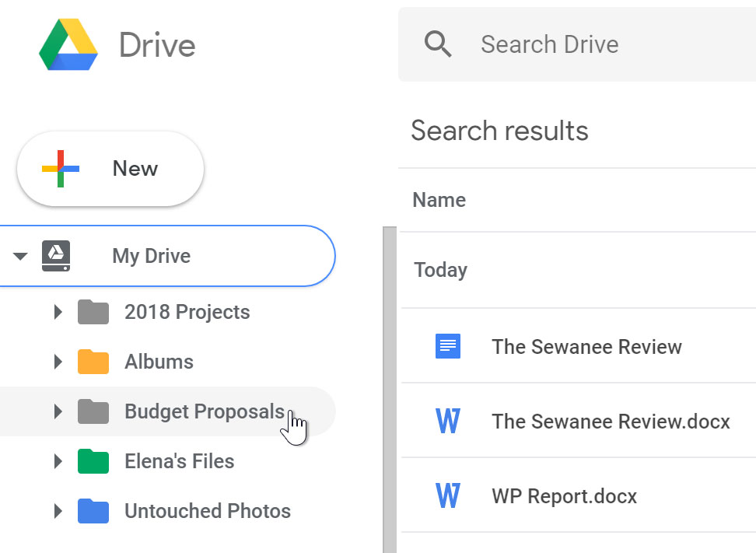This screenshot has width=756, height=553.
Task: Open The Sewanee Review document
Action: [586, 347]
